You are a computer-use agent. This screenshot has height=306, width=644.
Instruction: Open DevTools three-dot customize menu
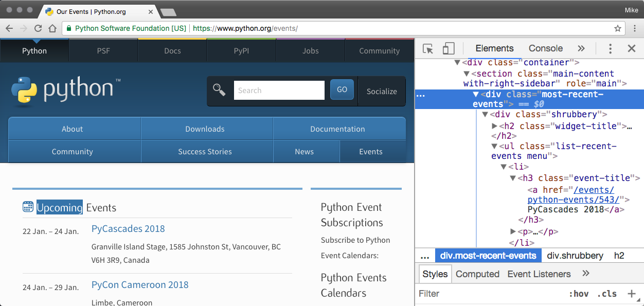coord(610,49)
